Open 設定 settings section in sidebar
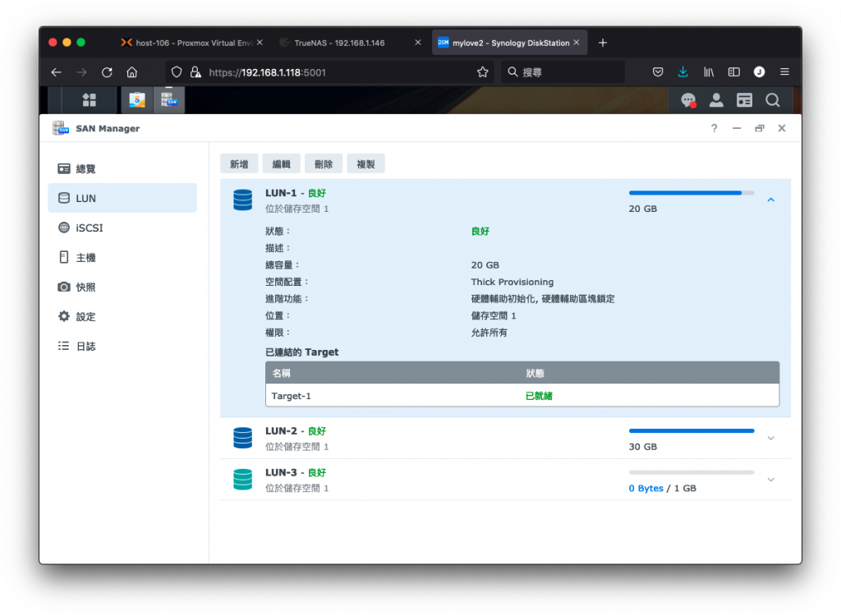The height and width of the screenshot is (616, 841). [x=122, y=316]
